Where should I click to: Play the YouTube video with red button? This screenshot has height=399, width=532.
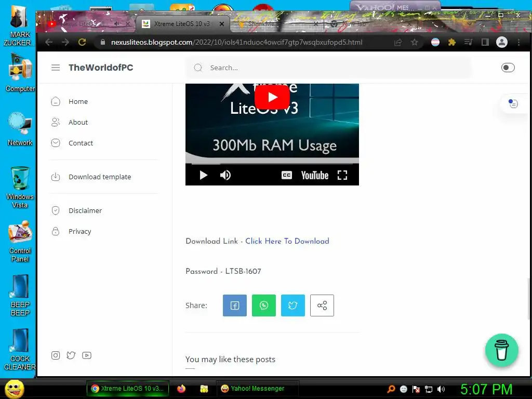pyautogui.click(x=272, y=97)
